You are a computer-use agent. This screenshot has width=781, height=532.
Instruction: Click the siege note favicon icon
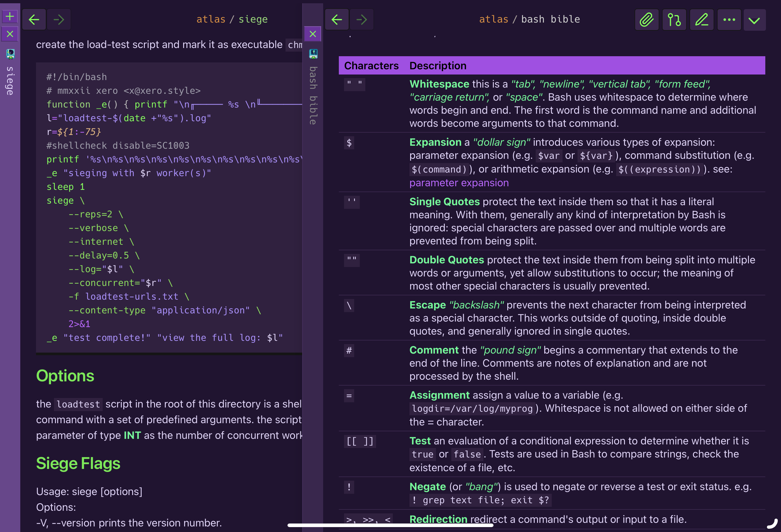(10, 54)
